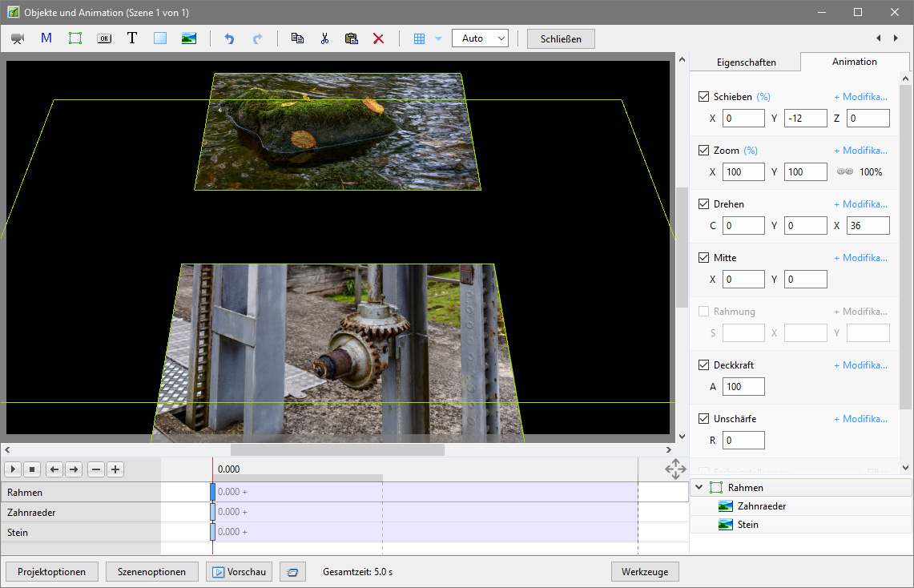Select Zahnraeder in the object tree
The image size is (914, 588).
(x=761, y=506)
